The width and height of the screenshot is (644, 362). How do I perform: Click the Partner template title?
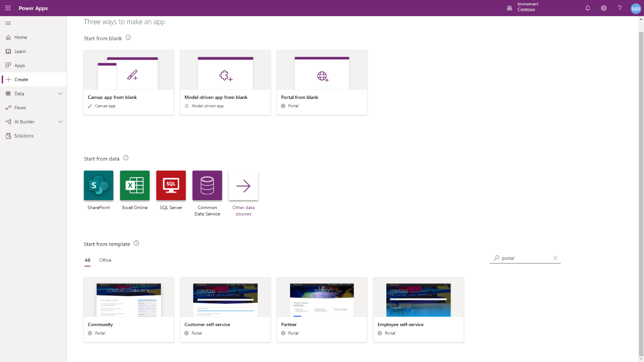coord(289,325)
